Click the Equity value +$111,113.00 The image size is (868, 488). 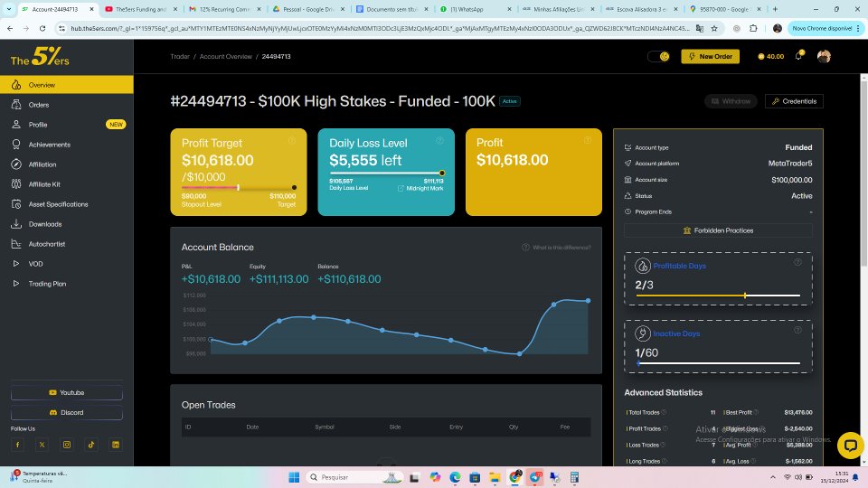[279, 279]
